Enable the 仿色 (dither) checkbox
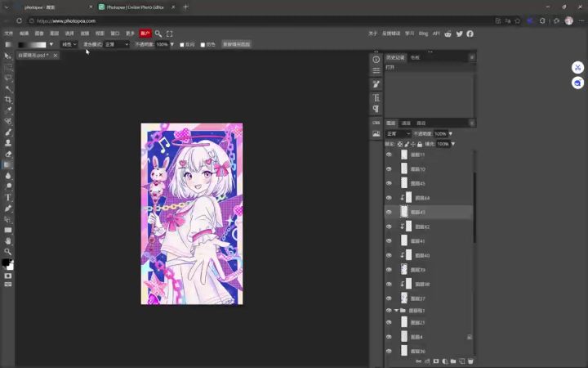 click(203, 45)
